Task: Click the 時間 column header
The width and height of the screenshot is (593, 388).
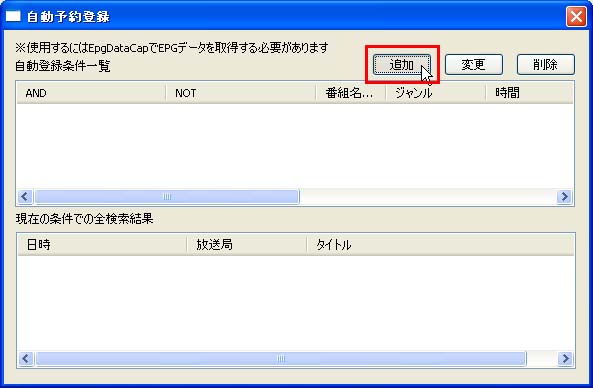Action: pyautogui.click(x=529, y=93)
